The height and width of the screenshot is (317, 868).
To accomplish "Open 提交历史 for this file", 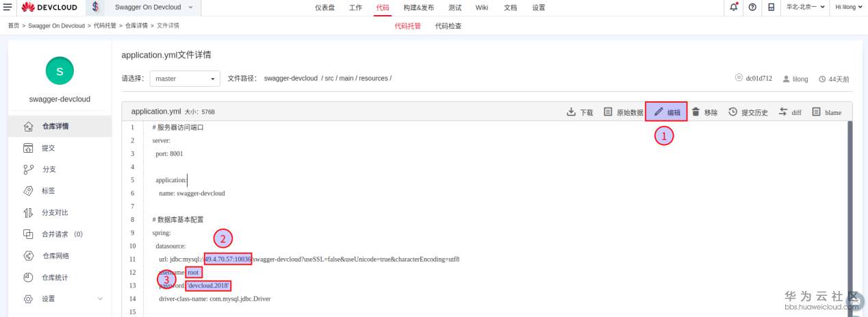I will 748,112.
